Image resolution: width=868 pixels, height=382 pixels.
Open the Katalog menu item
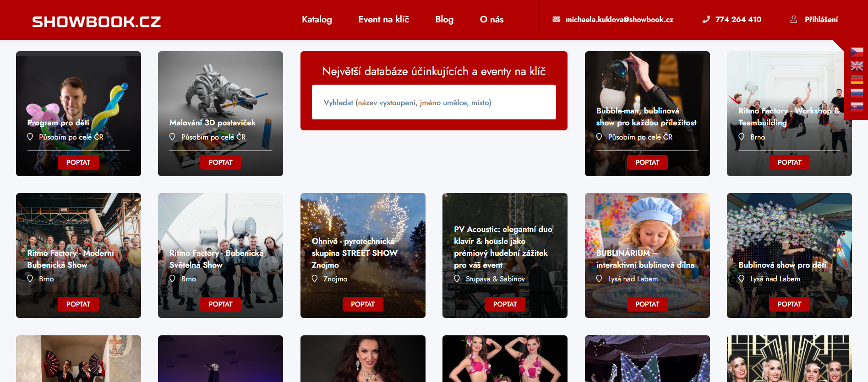[x=317, y=19]
